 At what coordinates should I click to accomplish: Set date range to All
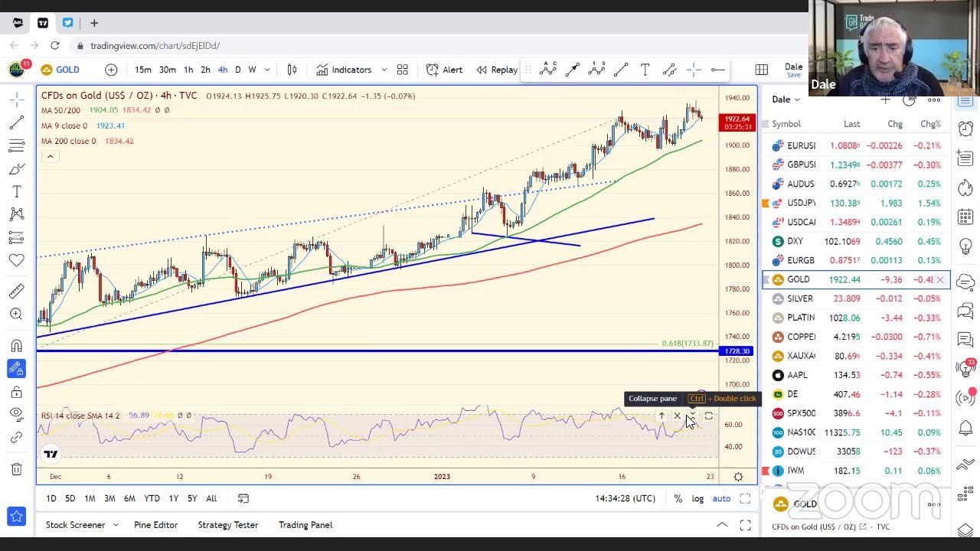[x=211, y=498]
